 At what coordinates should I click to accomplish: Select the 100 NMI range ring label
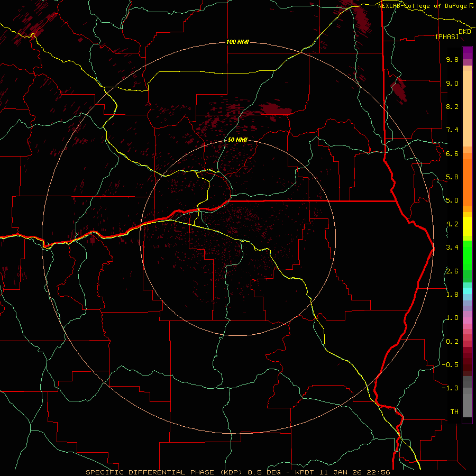pyautogui.click(x=237, y=42)
